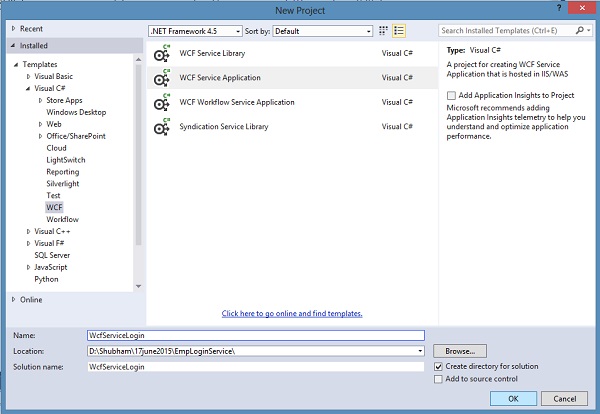Close the New Project dialog

pyautogui.click(x=582, y=8)
